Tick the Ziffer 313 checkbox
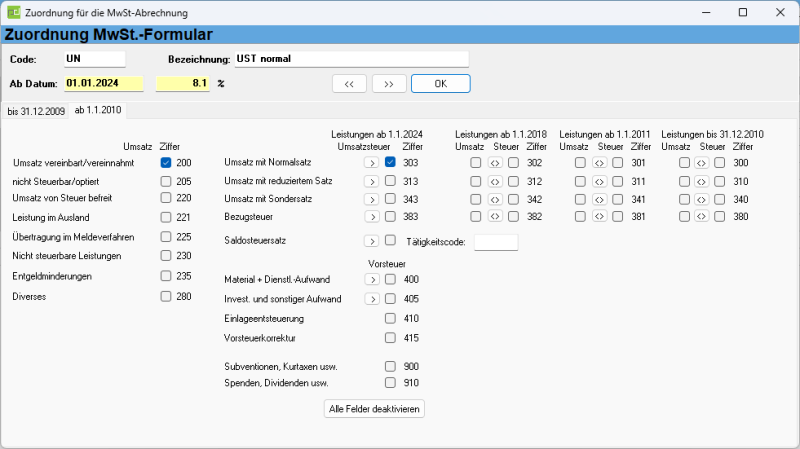 390,181
